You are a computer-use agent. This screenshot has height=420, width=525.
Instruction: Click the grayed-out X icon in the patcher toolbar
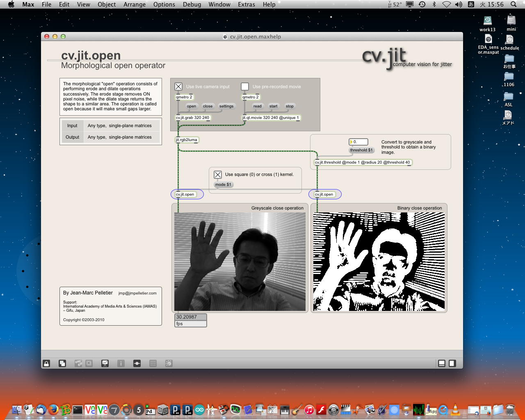89,363
